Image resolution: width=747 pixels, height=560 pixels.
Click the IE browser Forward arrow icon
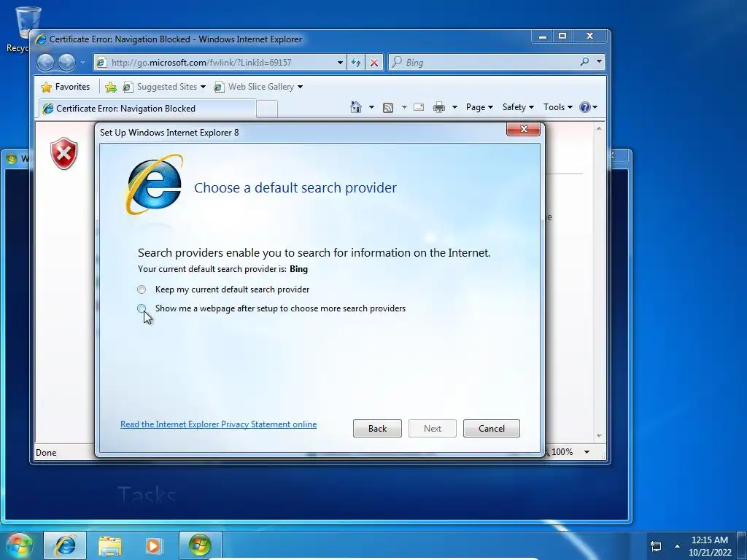pyautogui.click(x=66, y=63)
